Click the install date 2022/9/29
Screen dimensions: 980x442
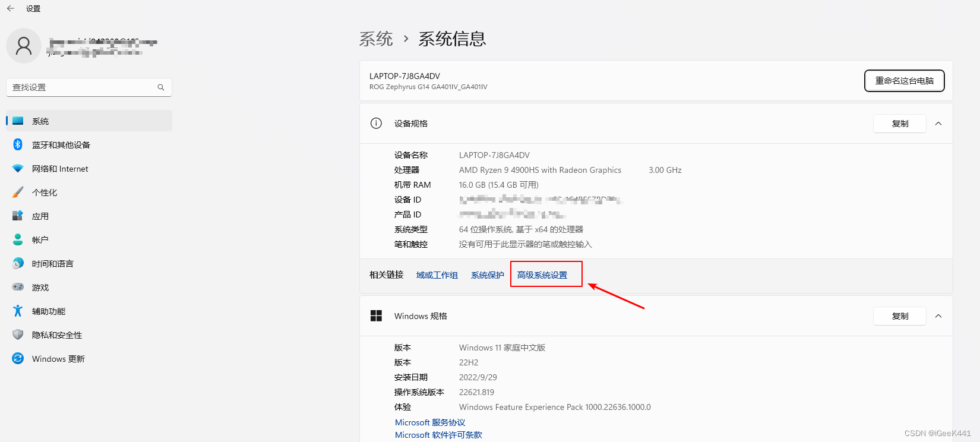tap(478, 377)
